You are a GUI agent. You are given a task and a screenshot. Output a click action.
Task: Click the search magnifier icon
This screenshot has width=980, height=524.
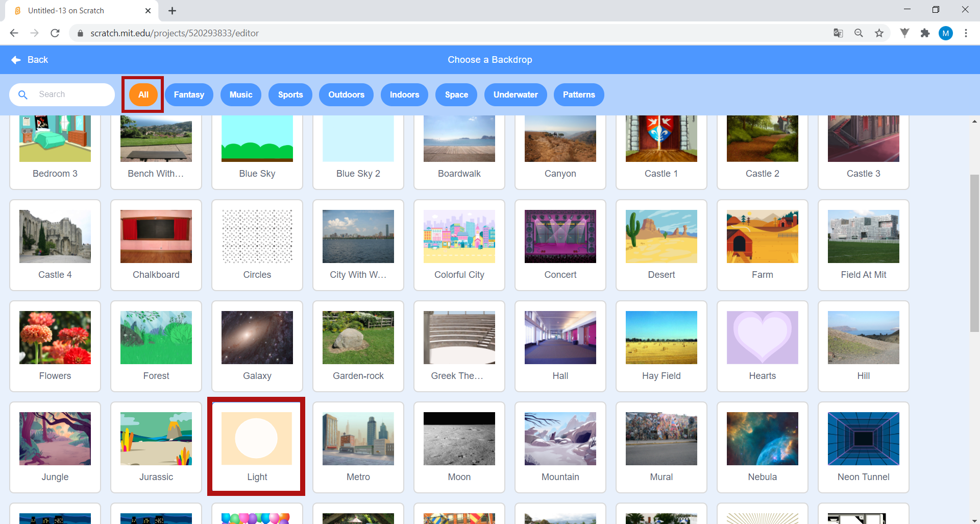coord(23,94)
